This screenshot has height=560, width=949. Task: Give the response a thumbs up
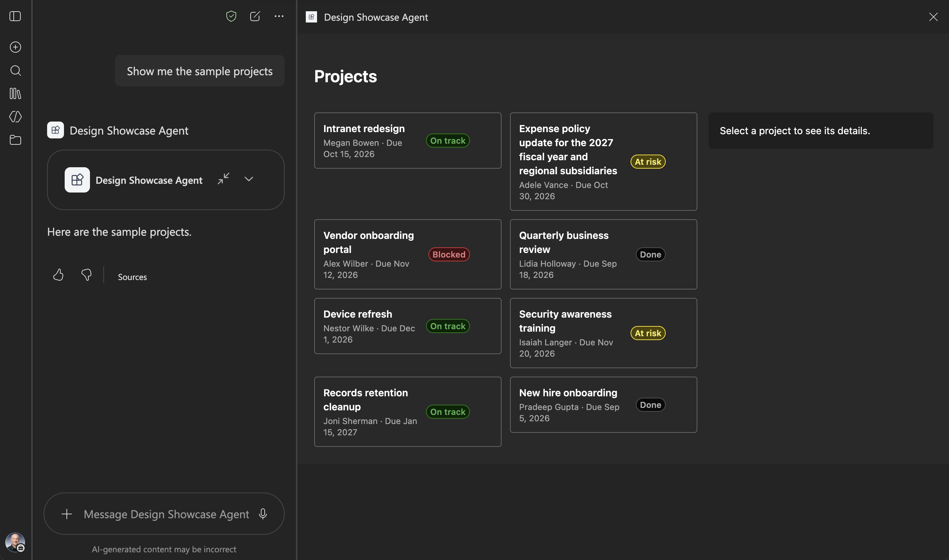[58, 275]
